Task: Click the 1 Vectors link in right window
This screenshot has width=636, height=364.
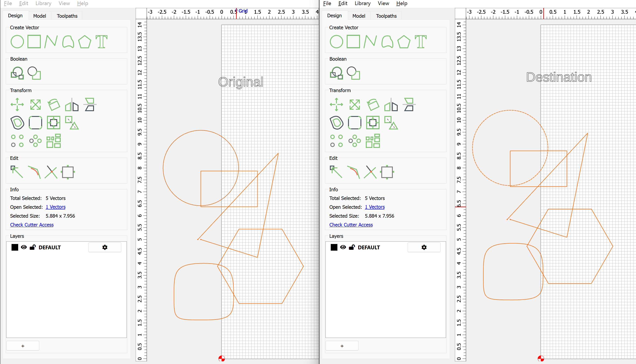Action: click(x=374, y=207)
